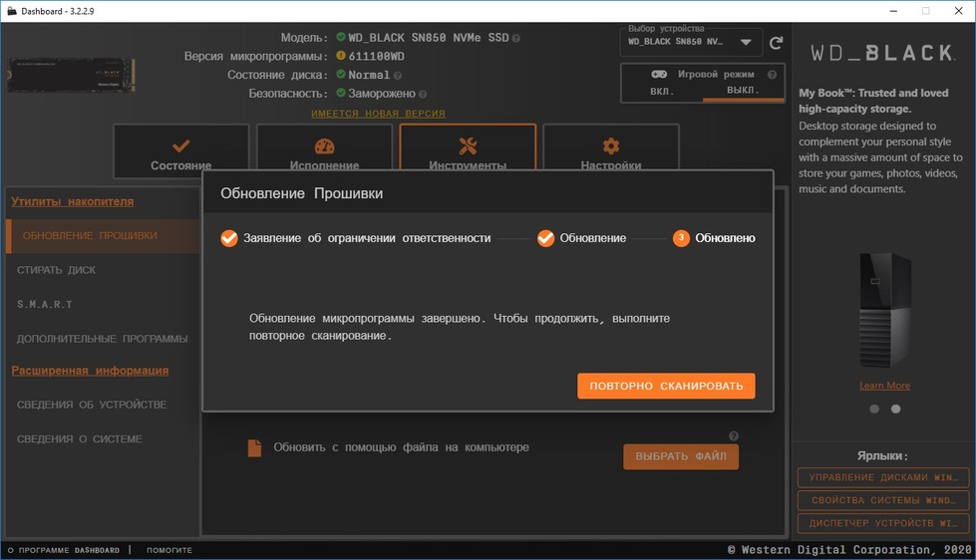The height and width of the screenshot is (560, 976).
Task: Click the file icon beside update from computer
Action: pyautogui.click(x=254, y=448)
